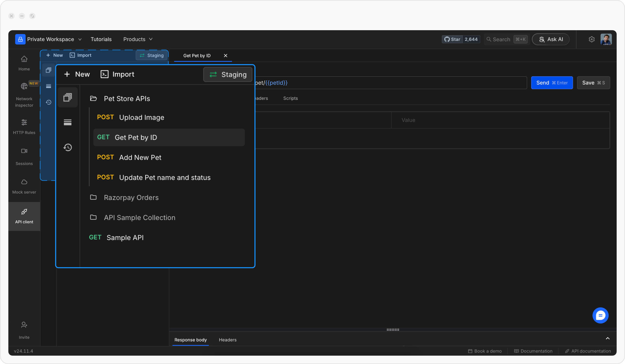Image resolution: width=625 pixels, height=364 pixels.
Task: Open HTTP Rules from the sidebar
Action: [x=24, y=122]
